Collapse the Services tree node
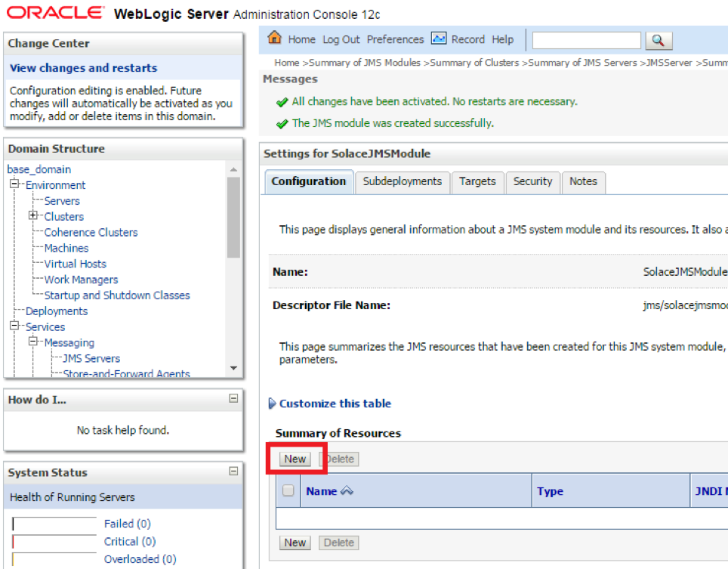The width and height of the screenshot is (728, 569). pyautogui.click(x=14, y=327)
